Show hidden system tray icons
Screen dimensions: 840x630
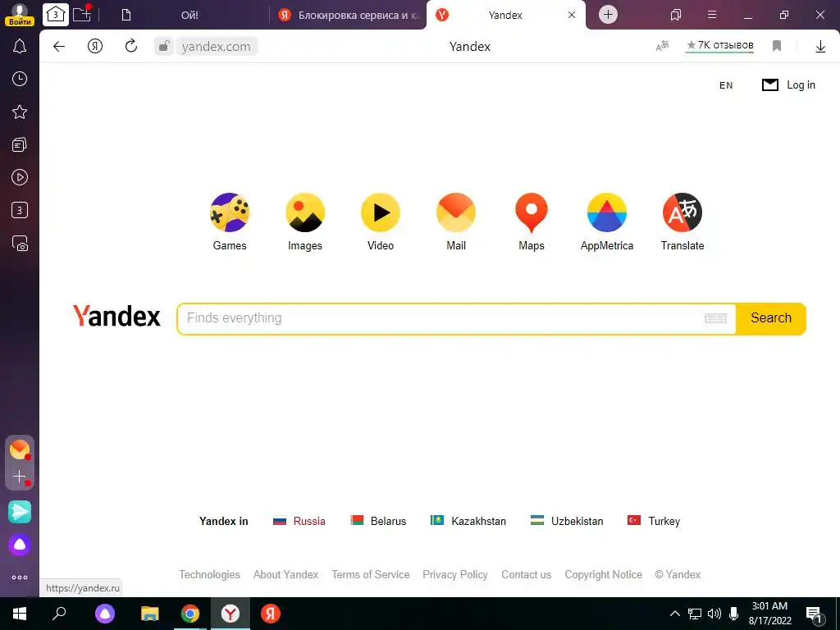pos(675,614)
